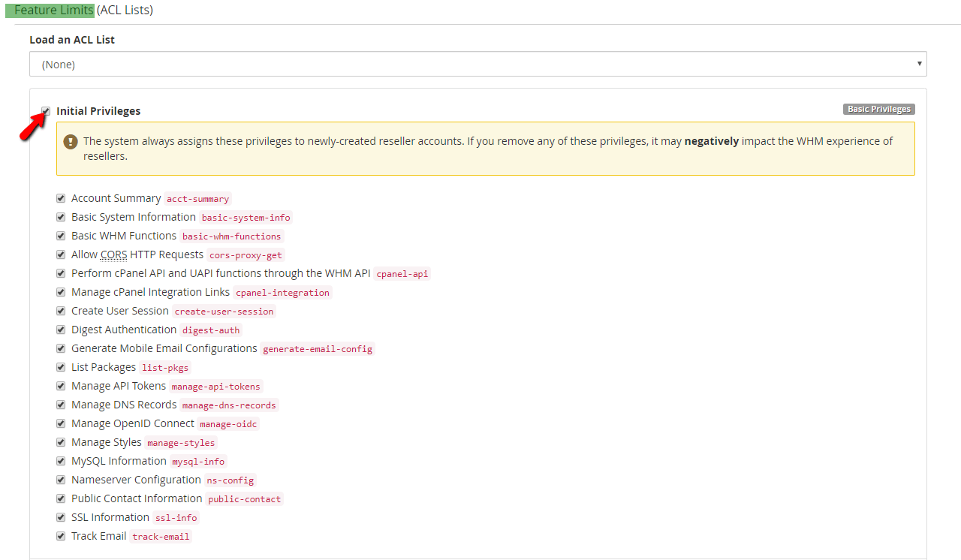
Task: Click the Load an ACL List label
Action: click(72, 40)
